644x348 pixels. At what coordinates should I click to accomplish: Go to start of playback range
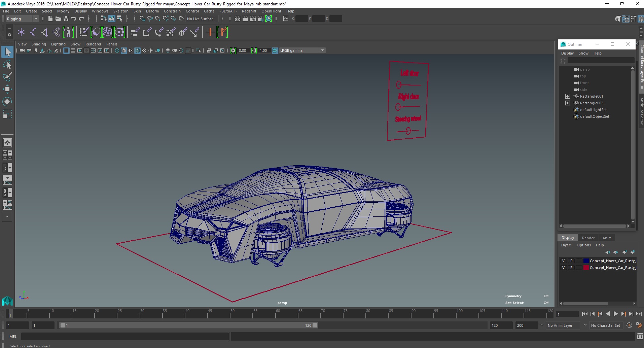click(584, 314)
